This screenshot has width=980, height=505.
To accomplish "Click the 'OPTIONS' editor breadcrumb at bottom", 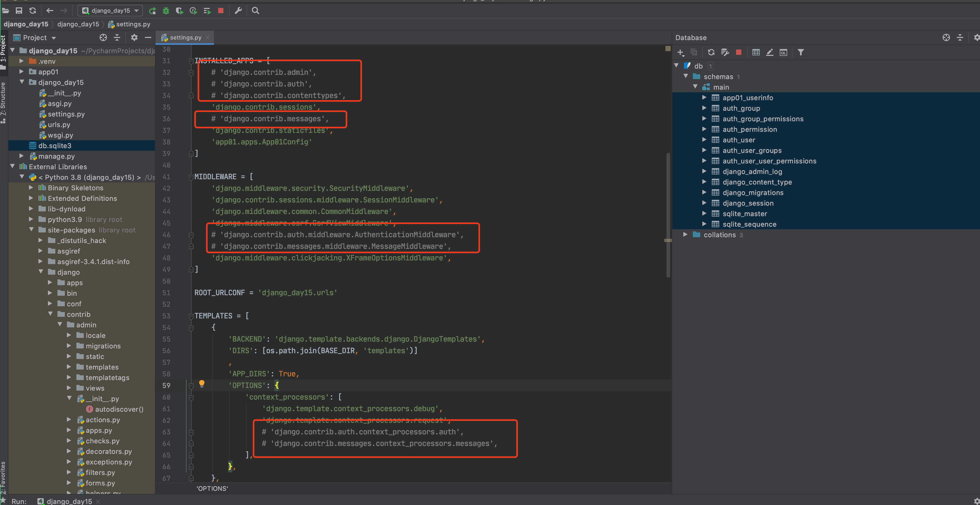I will pos(212,488).
